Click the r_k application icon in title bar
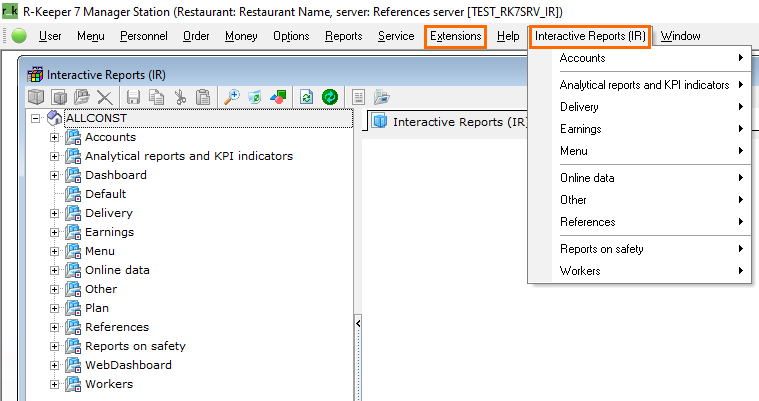Viewport: 759px width, 401px height. click(x=10, y=11)
